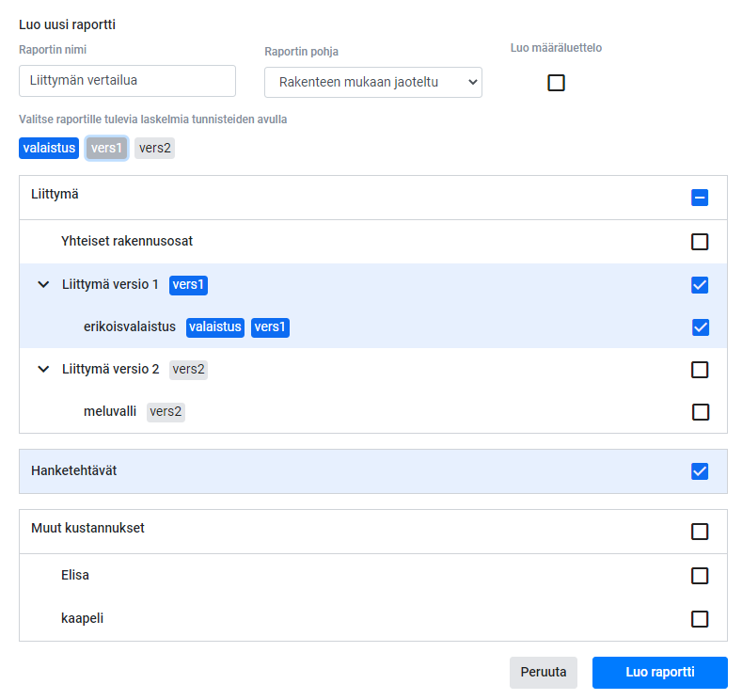The height and width of the screenshot is (700, 742).
Task: Click vers1 tag beside Liittymä versio 1
Action: 188,285
